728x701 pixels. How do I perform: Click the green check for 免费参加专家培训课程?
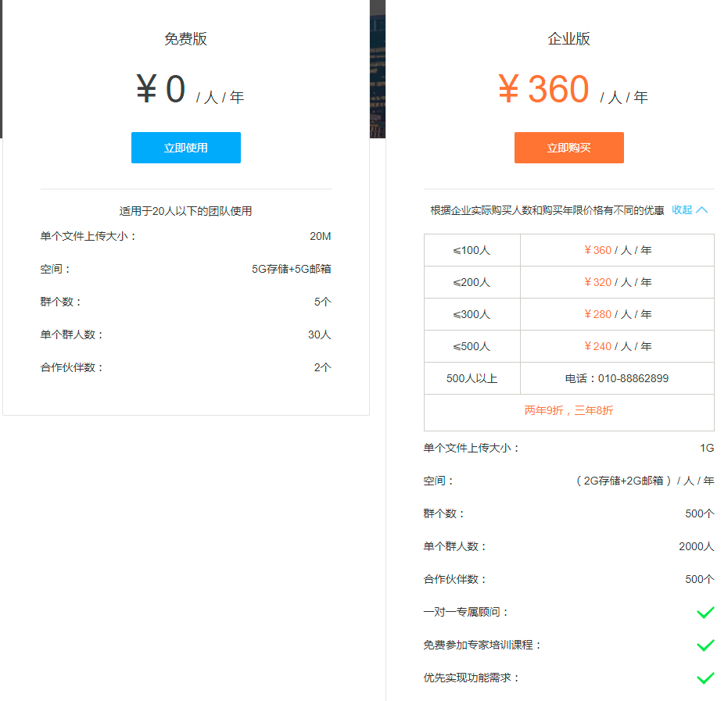pyautogui.click(x=705, y=646)
